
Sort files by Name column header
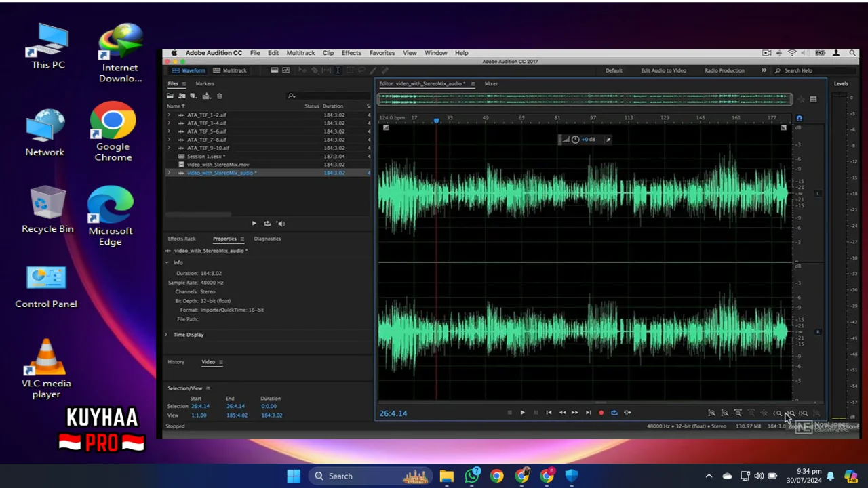point(175,106)
